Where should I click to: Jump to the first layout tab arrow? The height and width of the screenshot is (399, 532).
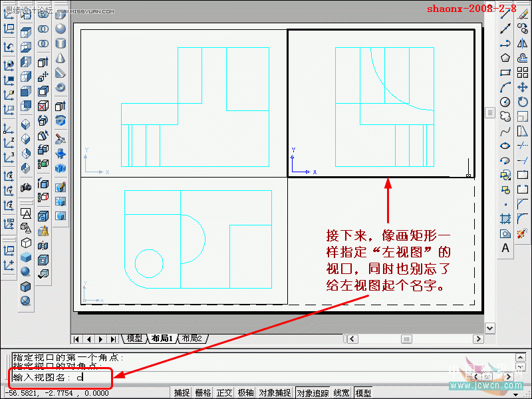click(76, 339)
